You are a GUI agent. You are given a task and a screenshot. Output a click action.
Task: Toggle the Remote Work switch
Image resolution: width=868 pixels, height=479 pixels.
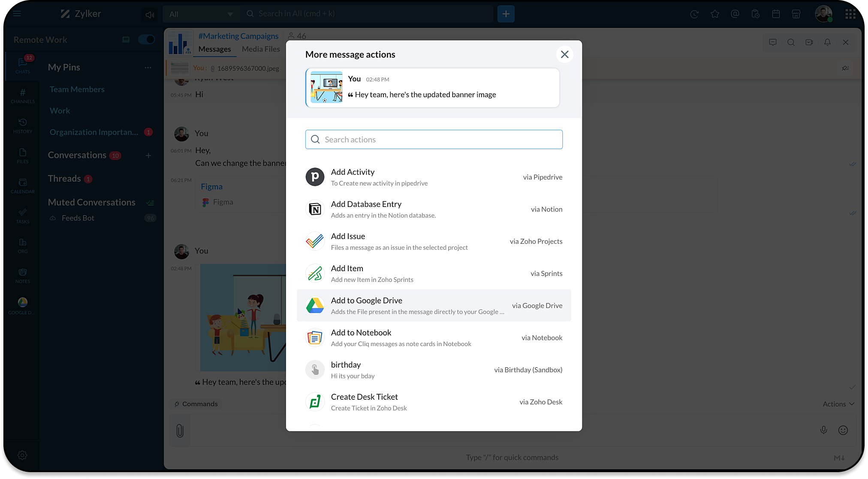(x=146, y=39)
